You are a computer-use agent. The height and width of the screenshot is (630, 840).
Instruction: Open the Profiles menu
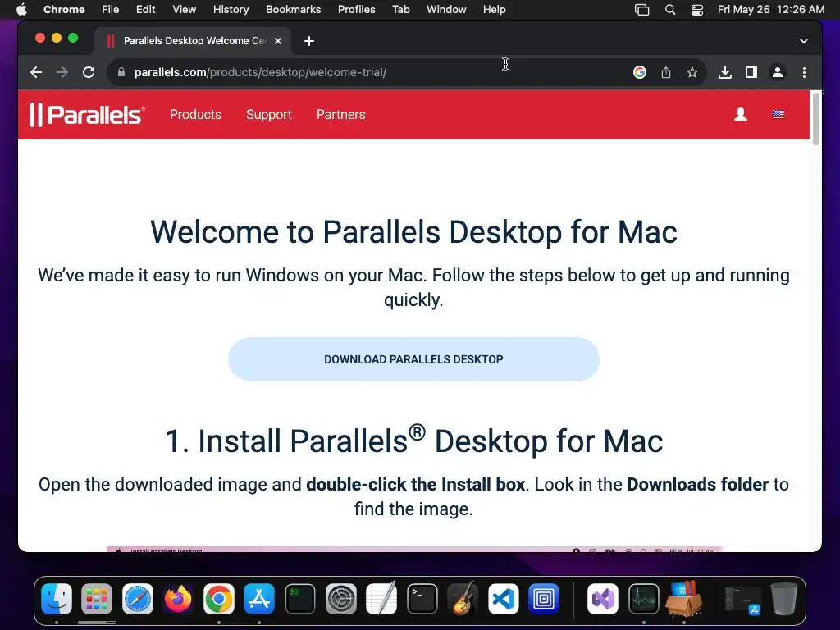(356, 9)
